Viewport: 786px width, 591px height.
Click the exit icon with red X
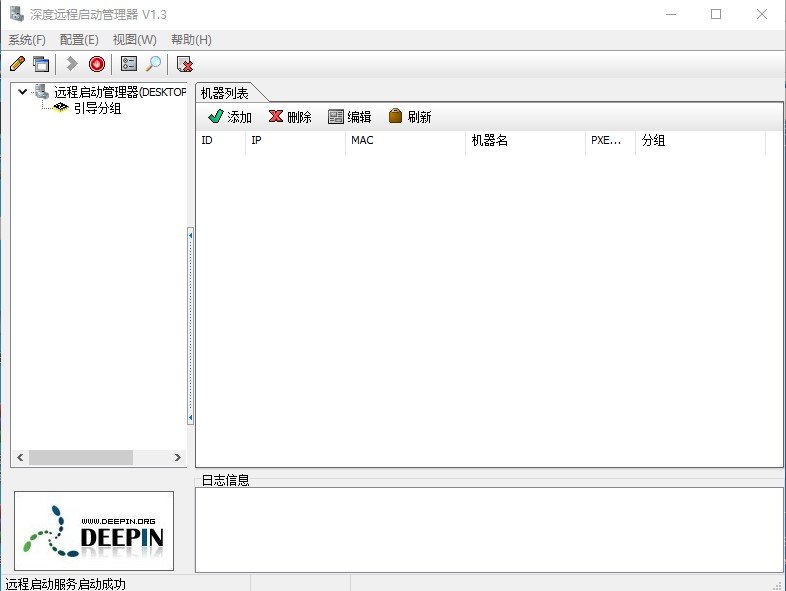(185, 64)
